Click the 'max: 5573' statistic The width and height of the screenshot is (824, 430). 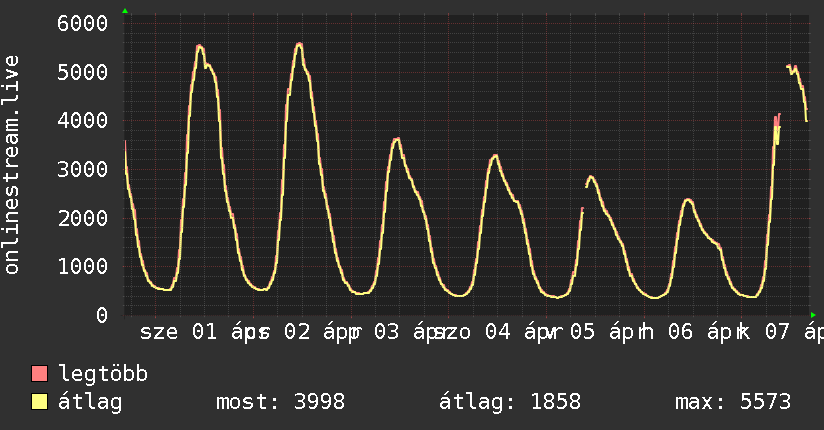733,402
